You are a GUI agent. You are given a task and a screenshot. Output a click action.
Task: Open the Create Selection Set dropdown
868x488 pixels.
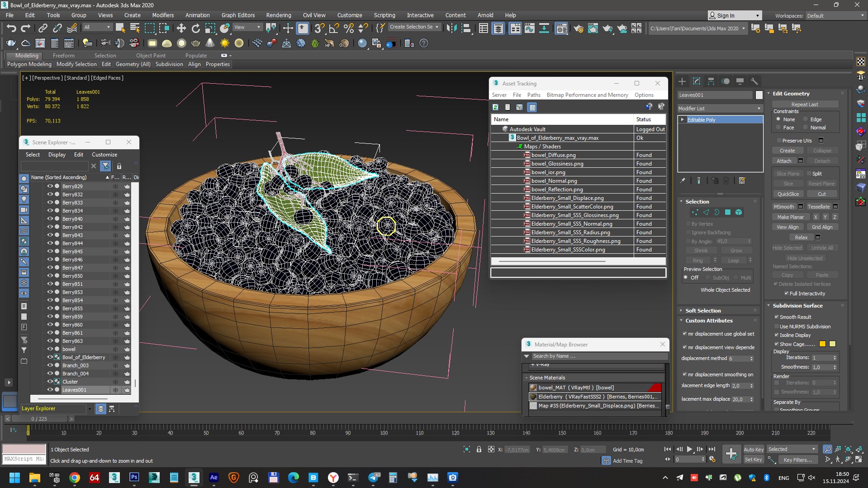pyautogui.click(x=414, y=27)
